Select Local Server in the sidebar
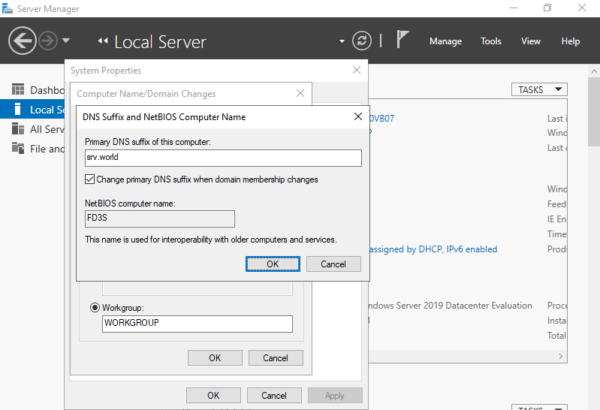 coord(33,109)
